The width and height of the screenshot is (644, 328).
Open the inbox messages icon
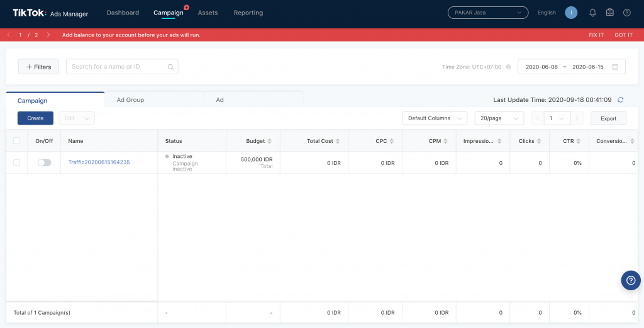click(x=610, y=13)
